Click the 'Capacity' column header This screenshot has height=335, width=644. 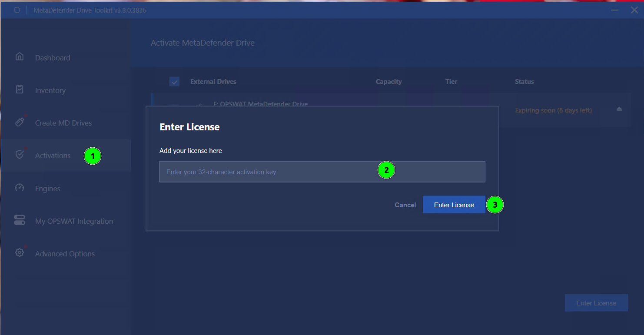tap(388, 81)
